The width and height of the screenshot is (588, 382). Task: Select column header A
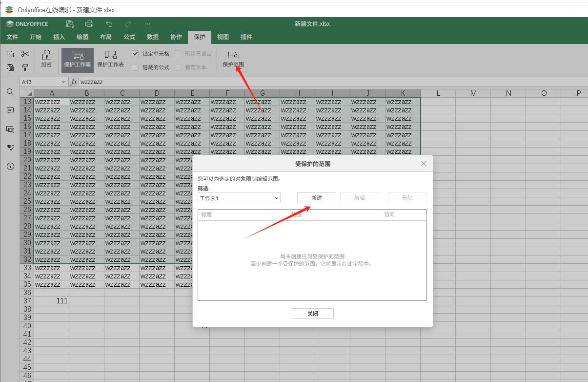52,93
